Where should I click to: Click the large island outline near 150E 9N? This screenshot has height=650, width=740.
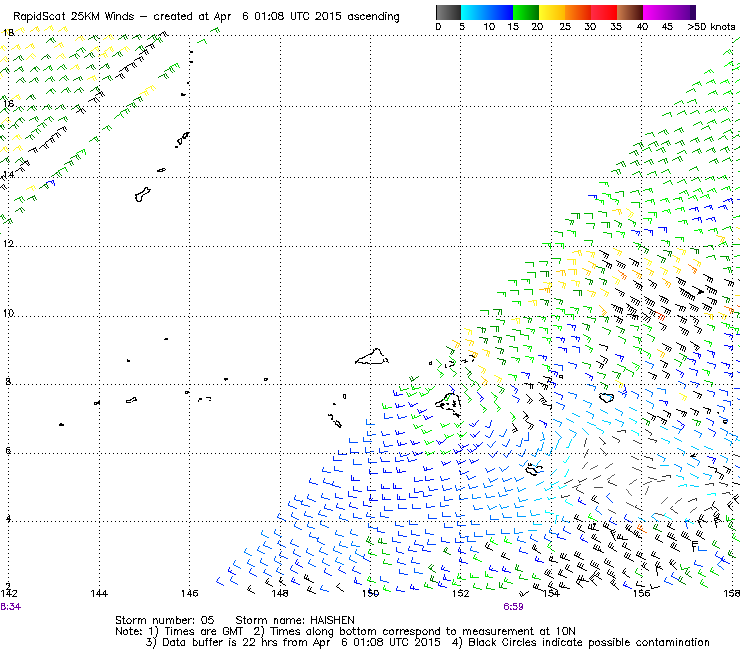(x=372, y=357)
